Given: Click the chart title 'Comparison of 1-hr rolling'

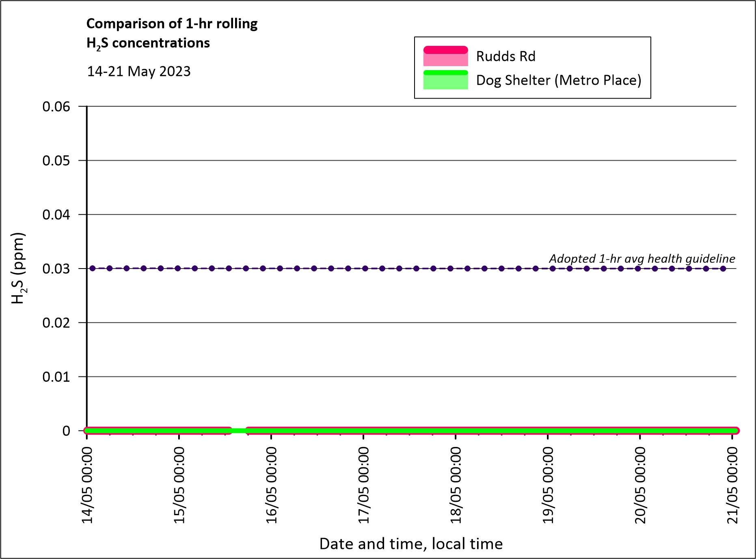Looking at the screenshot, I should 172,24.
